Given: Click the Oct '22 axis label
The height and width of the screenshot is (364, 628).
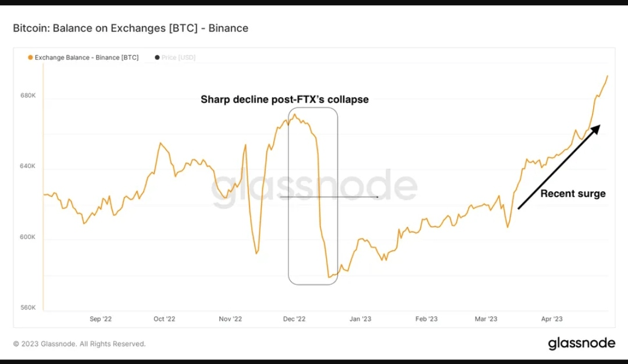Looking at the screenshot, I should pyautogui.click(x=164, y=319).
